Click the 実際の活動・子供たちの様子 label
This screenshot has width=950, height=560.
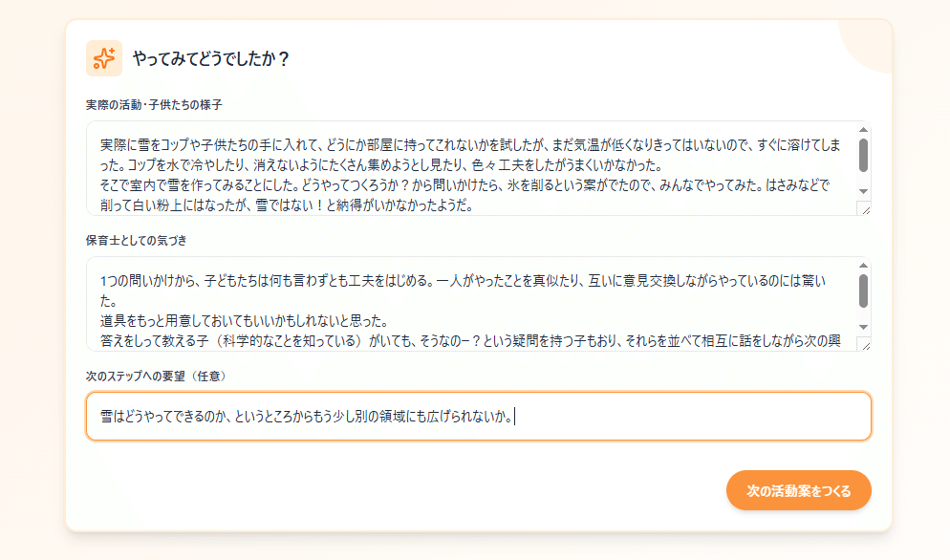click(x=154, y=104)
